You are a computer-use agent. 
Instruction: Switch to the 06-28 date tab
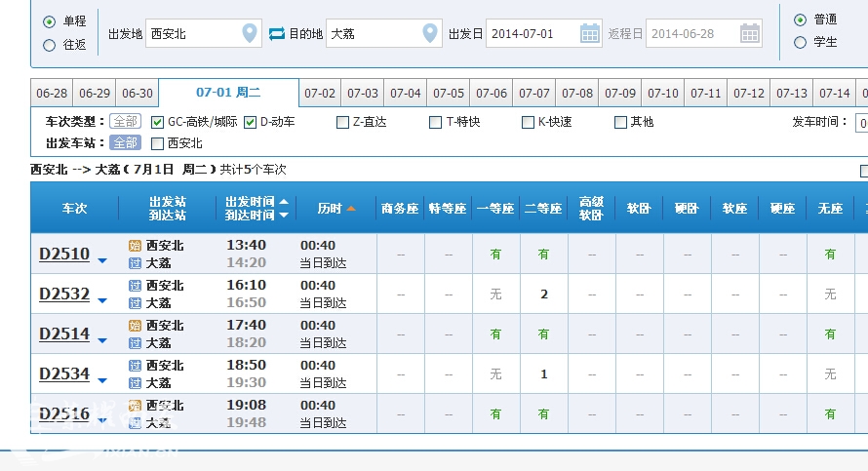point(52,93)
